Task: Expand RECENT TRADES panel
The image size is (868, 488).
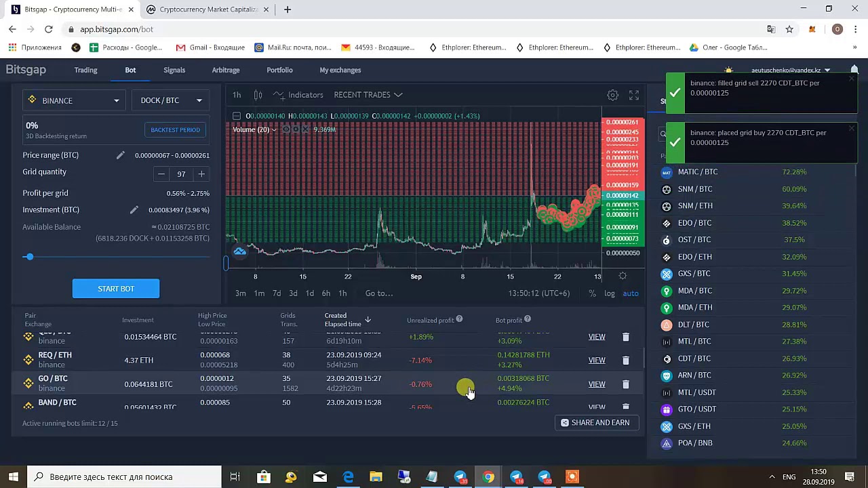Action: pos(368,95)
